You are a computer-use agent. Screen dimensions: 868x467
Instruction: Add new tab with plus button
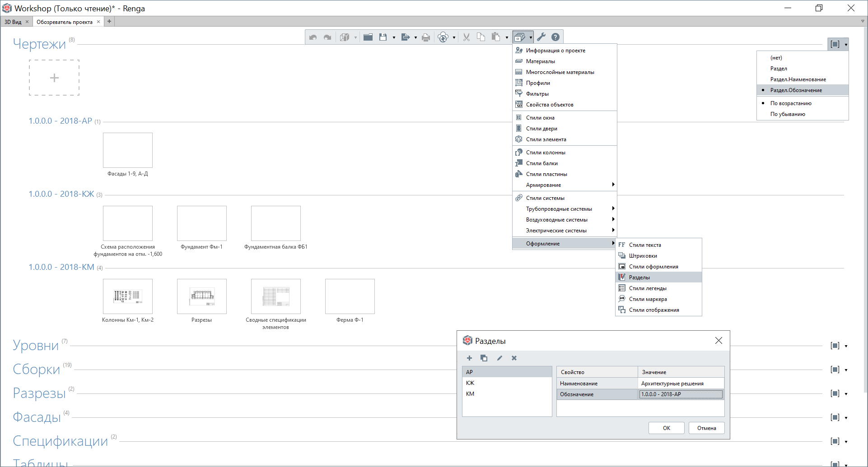(109, 21)
